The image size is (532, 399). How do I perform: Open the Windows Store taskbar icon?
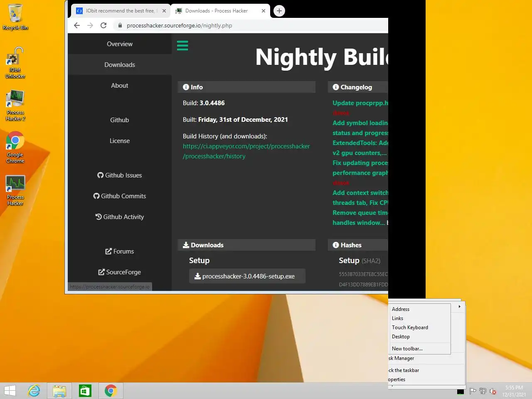tap(85, 391)
